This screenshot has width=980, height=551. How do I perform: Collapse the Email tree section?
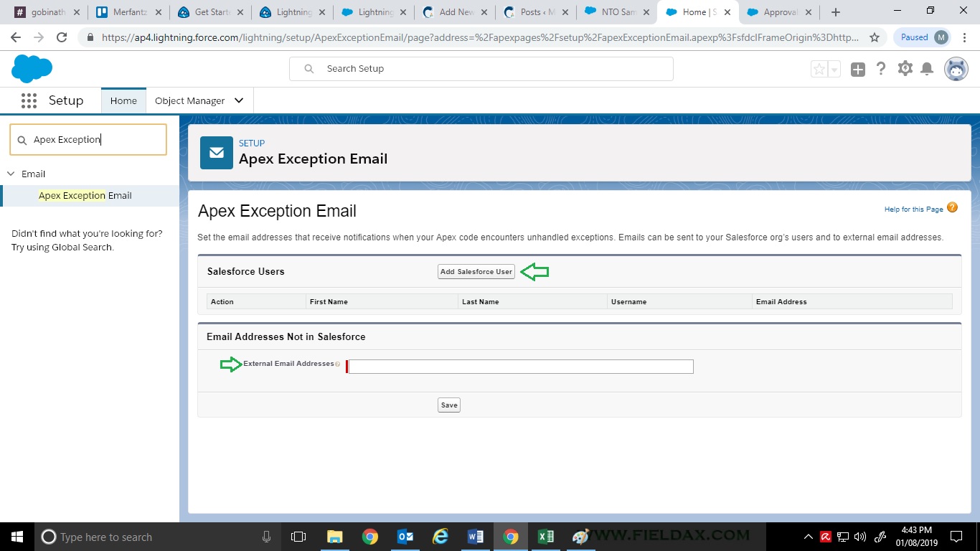pos(11,174)
